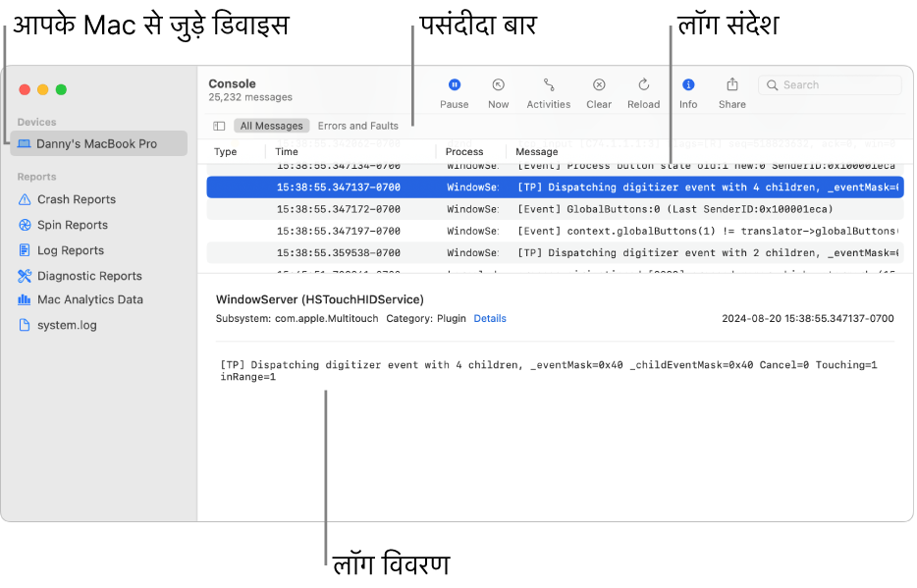
Task: Open system.log in sidebar
Action: 67,325
